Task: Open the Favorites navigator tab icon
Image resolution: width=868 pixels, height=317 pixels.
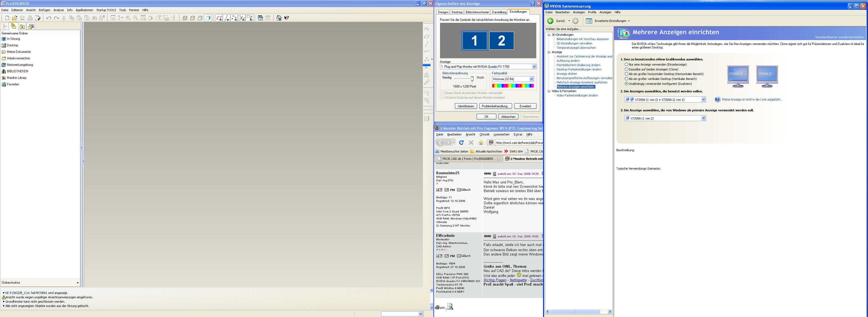Action: [22, 26]
